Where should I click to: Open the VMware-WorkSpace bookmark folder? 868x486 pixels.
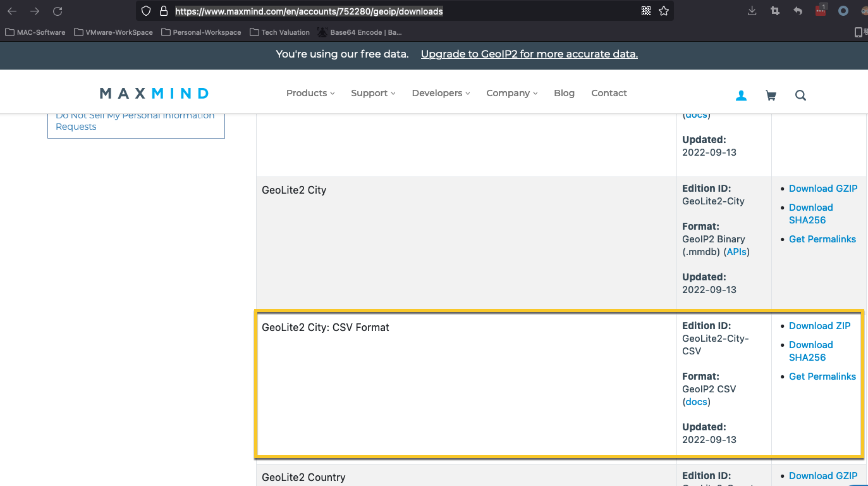tap(113, 32)
